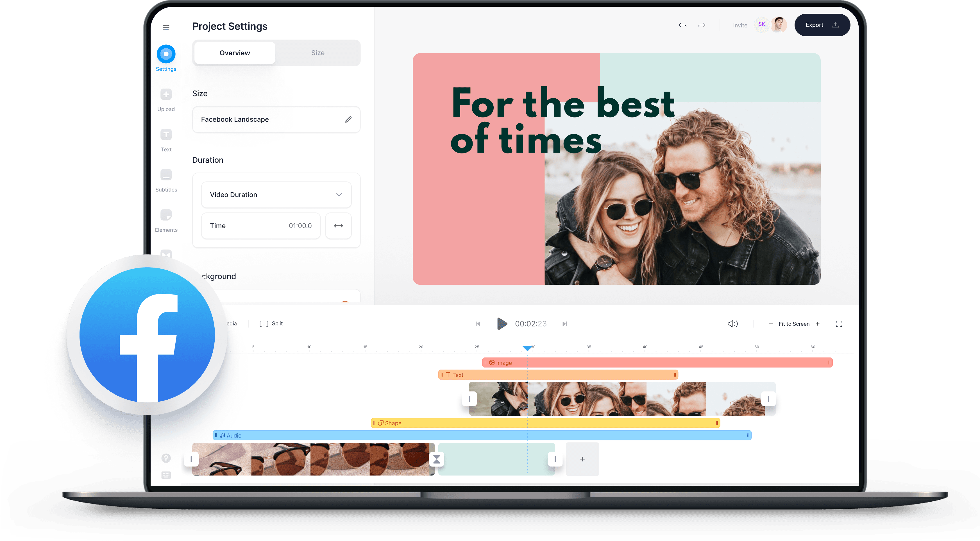This screenshot has width=980, height=541.
Task: Mute the project audio with the speaker icon
Action: tap(732, 323)
